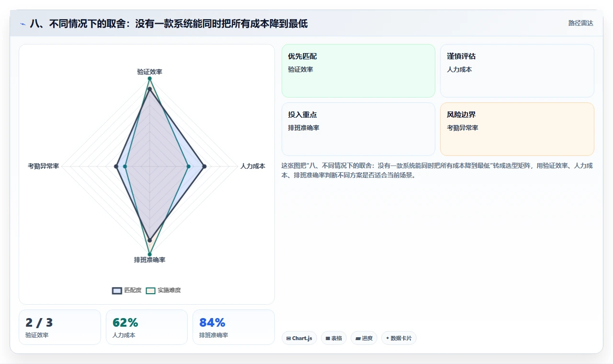Click 考勤异常率 text in 风险边界 card
The width and height of the screenshot is (613, 364).
tap(463, 128)
